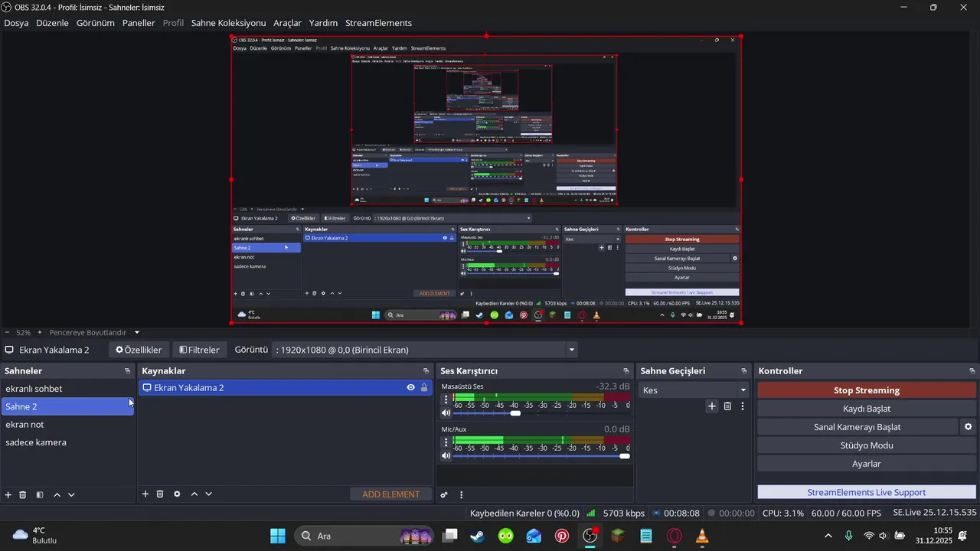Screen dimensions: 980x551
Task: Open Filtreler for selected source
Action: tap(199, 350)
